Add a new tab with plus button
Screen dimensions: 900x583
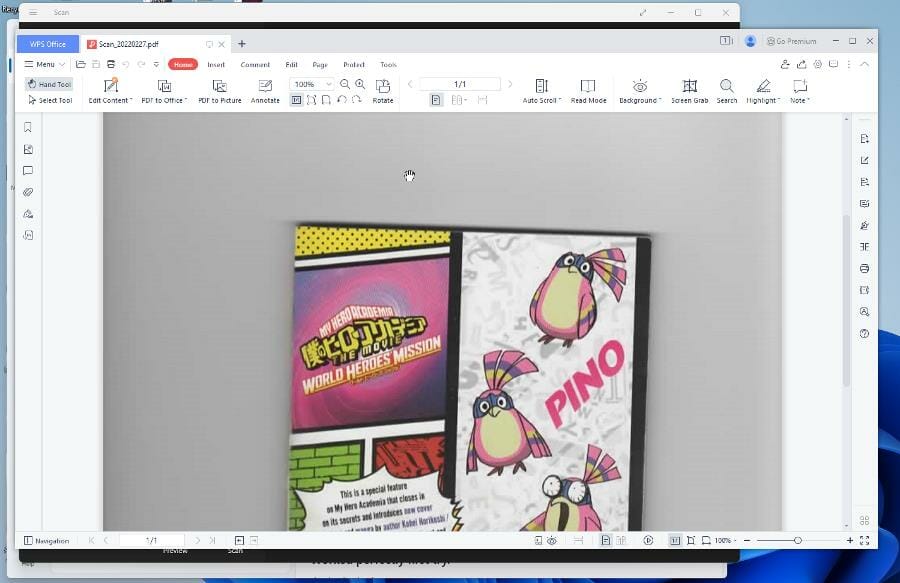[x=242, y=44]
